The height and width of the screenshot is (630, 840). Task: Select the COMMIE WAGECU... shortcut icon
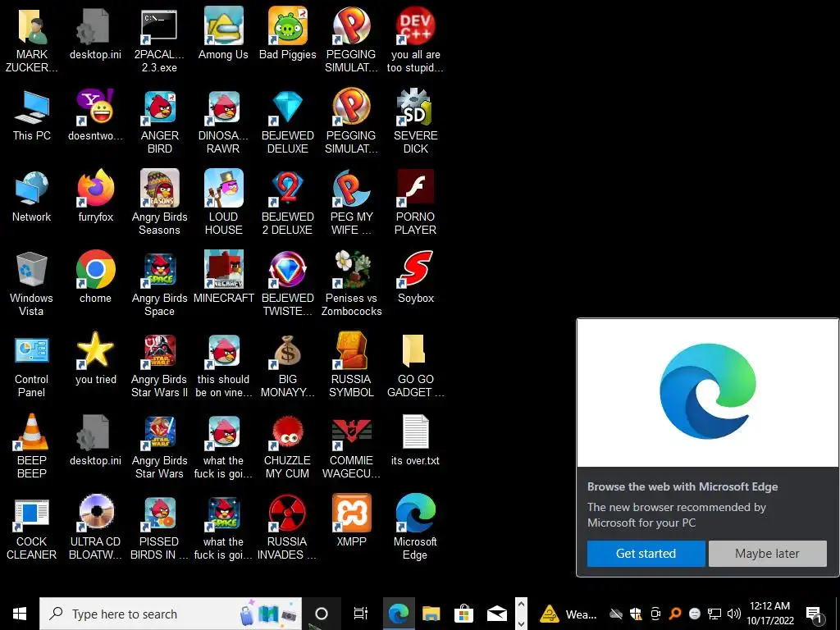(351, 431)
